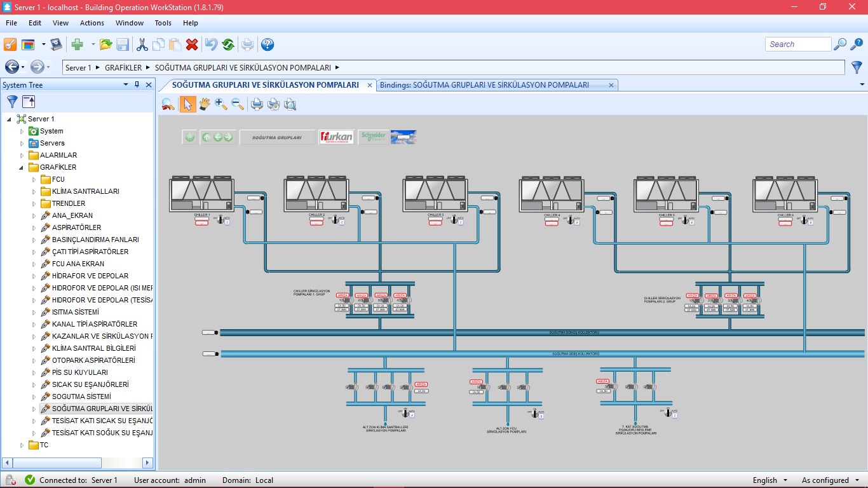Select ISITMA SİSTEMİ in the tree
The image size is (868, 488).
76,312
